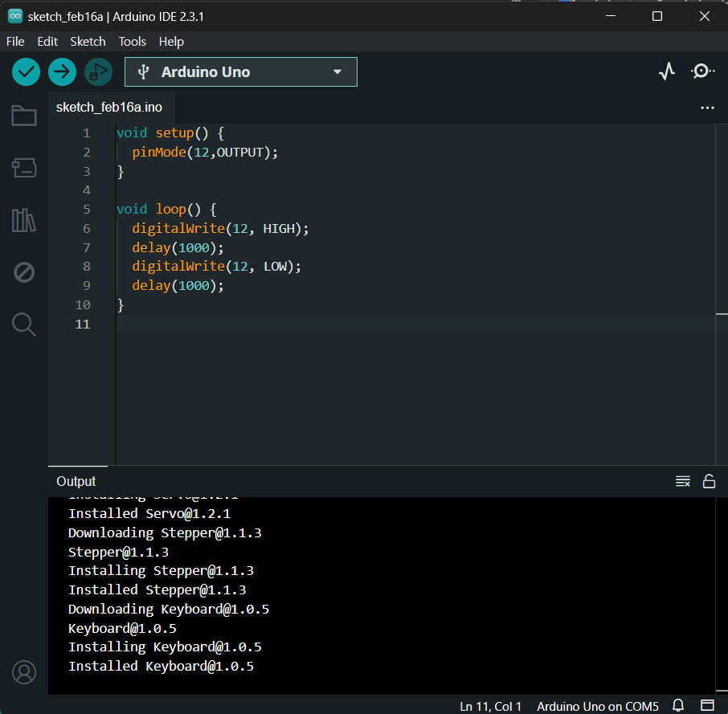
Task: Toggle the Output scroll lock icon
Action: click(x=709, y=481)
